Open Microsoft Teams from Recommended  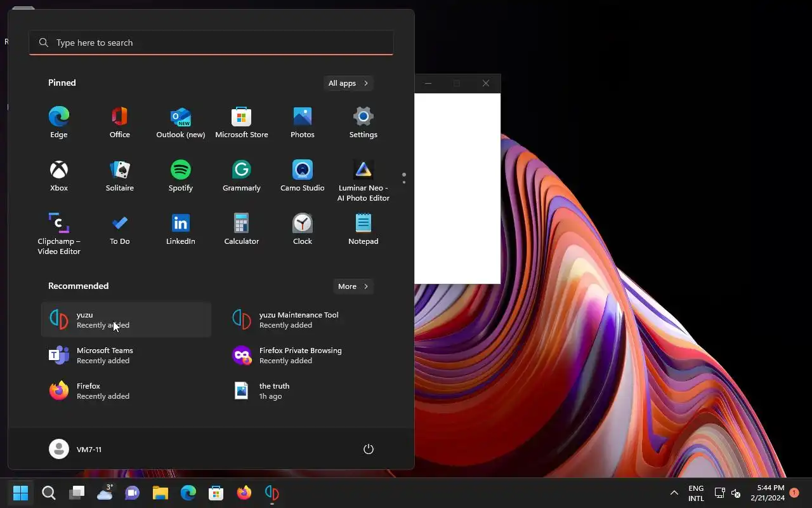click(x=126, y=355)
